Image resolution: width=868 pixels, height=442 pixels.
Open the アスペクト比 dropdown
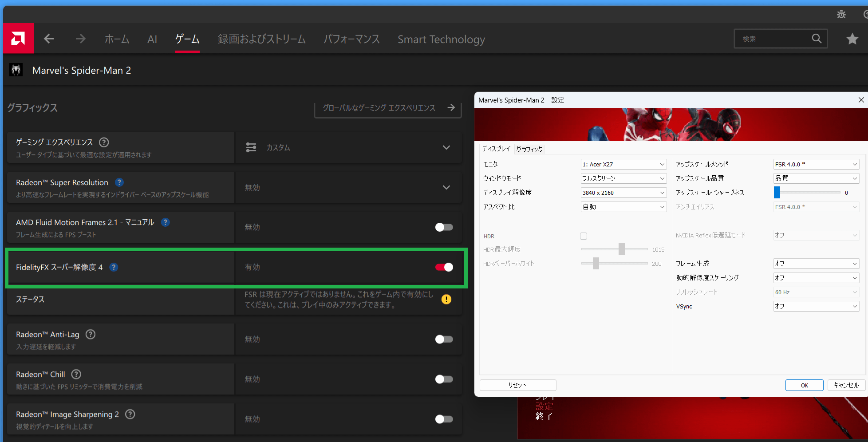(x=623, y=207)
